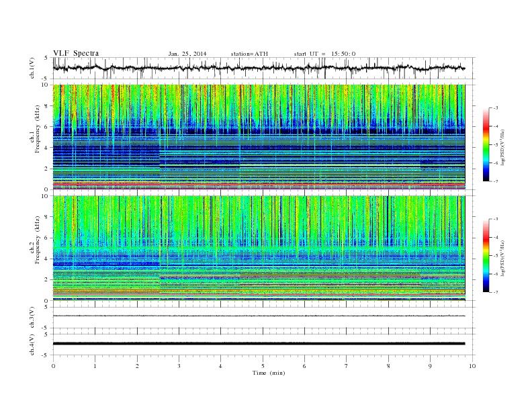The image size is (532, 411).
Task: Click the "4" kHz tick of ch.1 spectrogram
Action: 46,148
